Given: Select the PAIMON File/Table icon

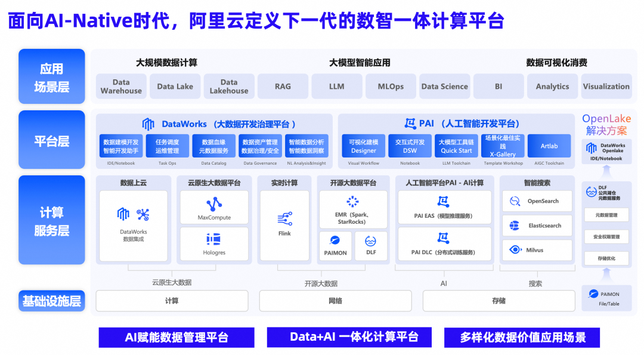Looking at the screenshot, I should point(593,294).
